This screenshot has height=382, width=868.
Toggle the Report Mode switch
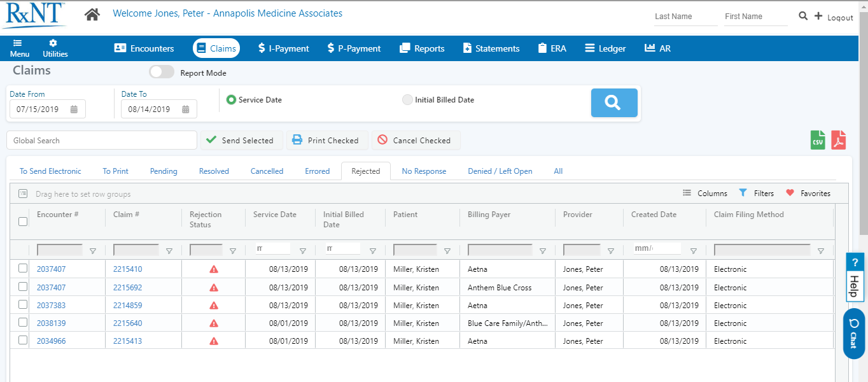(x=162, y=73)
